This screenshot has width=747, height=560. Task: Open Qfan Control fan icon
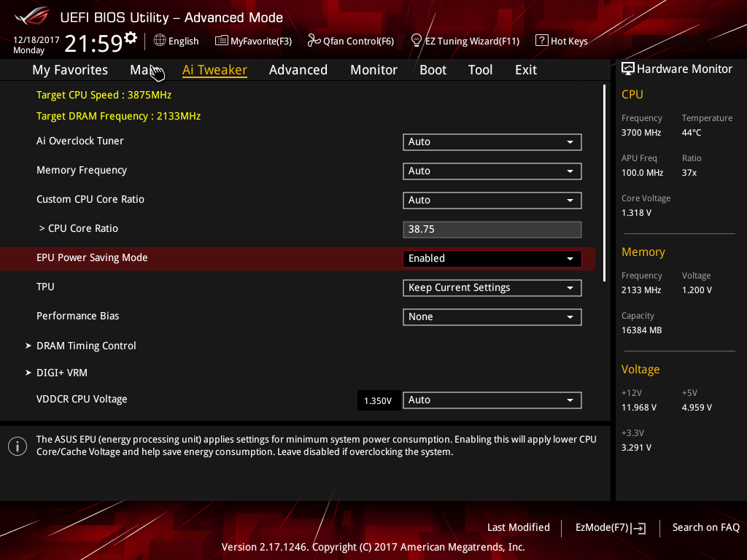pyautogui.click(x=314, y=41)
